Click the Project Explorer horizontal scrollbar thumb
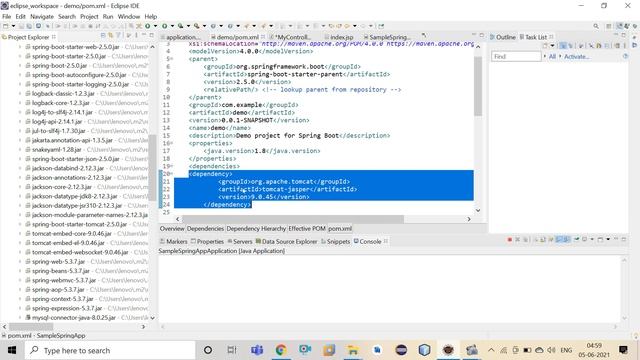 tap(31, 327)
